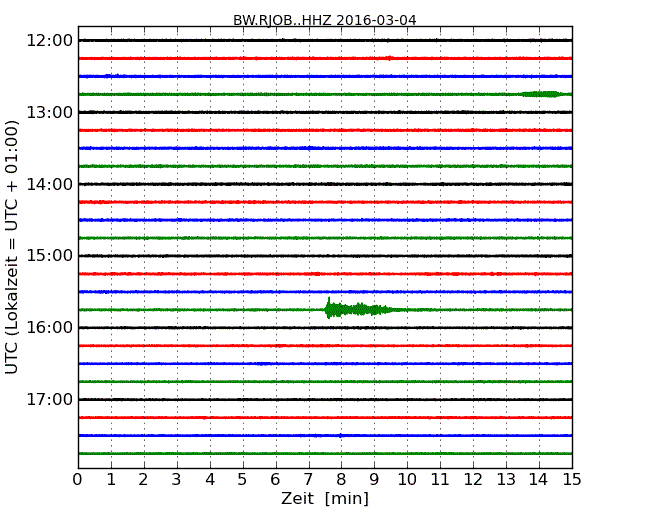650x520 pixels.
Task: Click the x-axis tick label 2
Action: tap(143, 480)
